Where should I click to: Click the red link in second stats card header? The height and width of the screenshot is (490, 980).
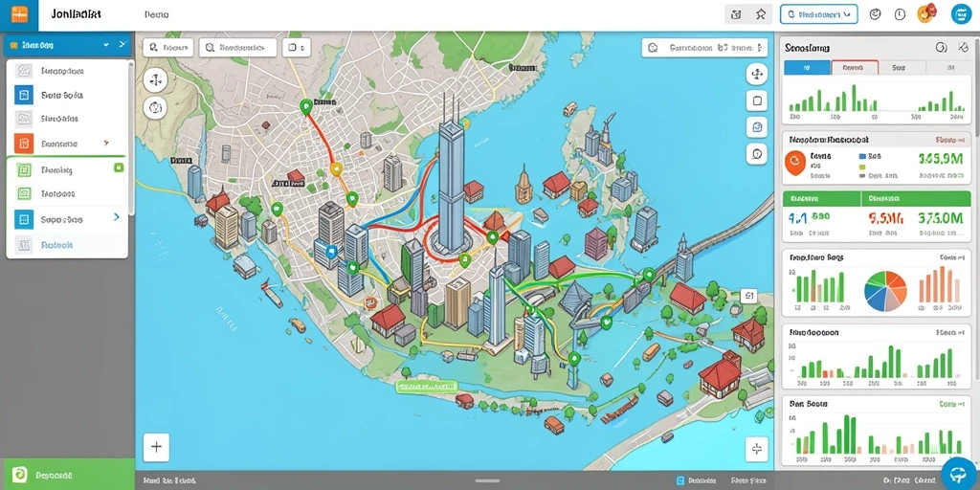pyautogui.click(x=949, y=140)
